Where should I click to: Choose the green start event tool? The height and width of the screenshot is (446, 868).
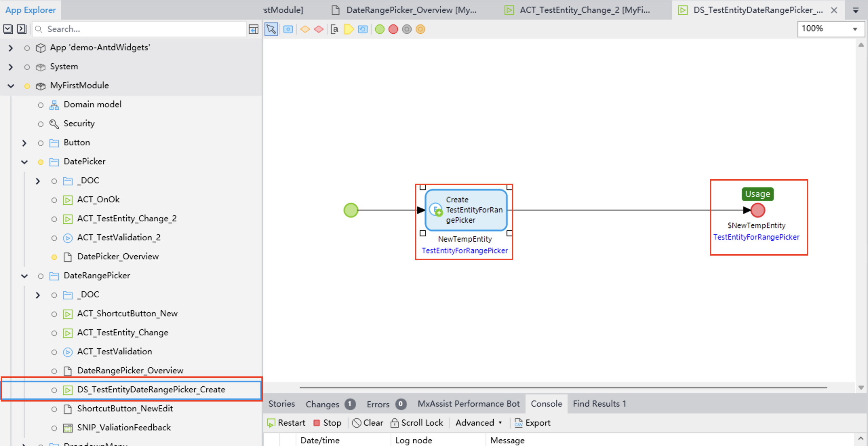point(379,29)
